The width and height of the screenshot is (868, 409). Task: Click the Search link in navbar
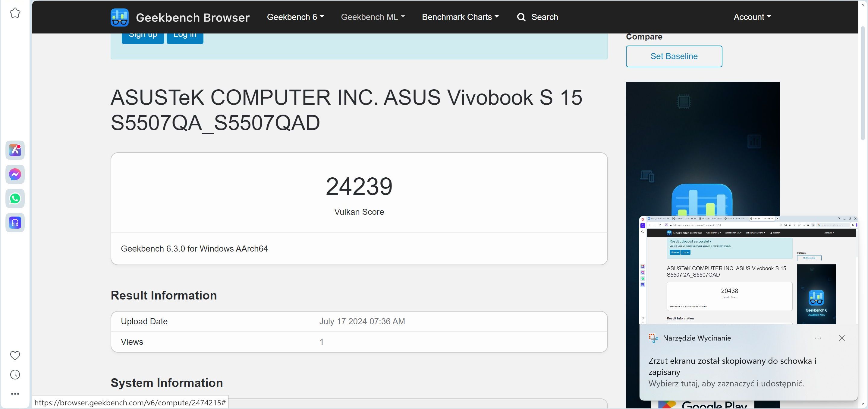click(x=545, y=17)
